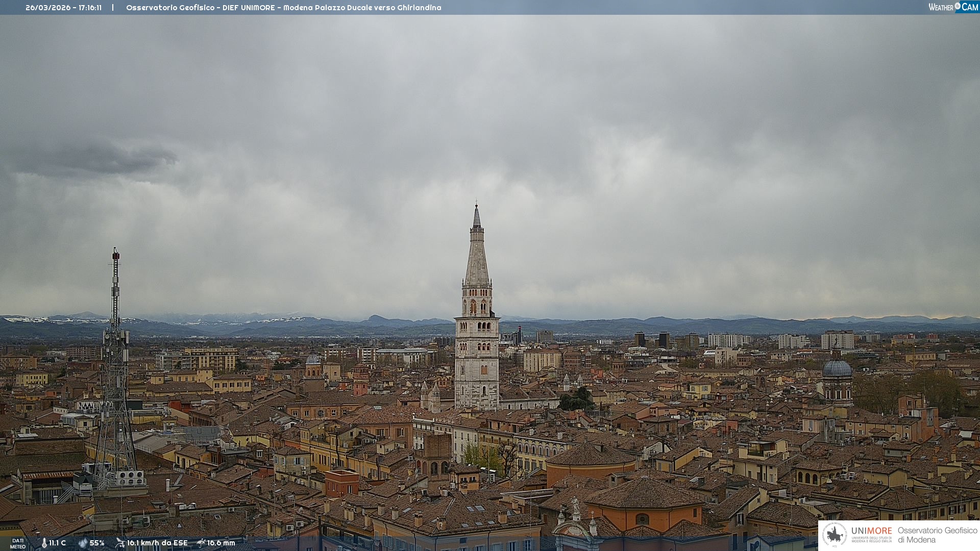
Task: Click Osservatorio Geofisico di Modena logo text
Action: point(937,535)
